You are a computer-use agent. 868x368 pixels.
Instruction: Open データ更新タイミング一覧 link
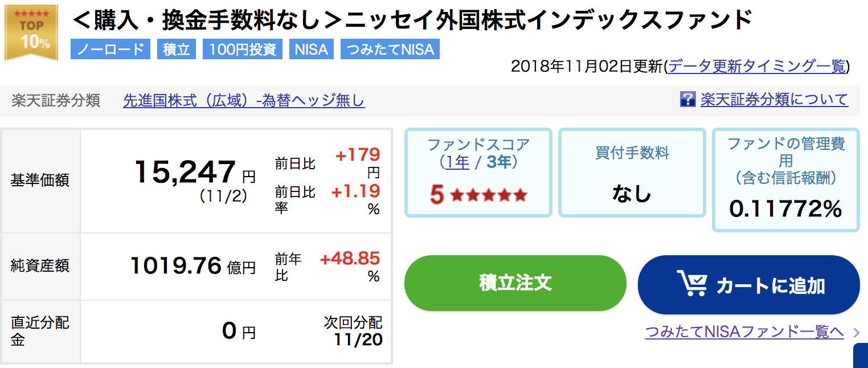757,66
